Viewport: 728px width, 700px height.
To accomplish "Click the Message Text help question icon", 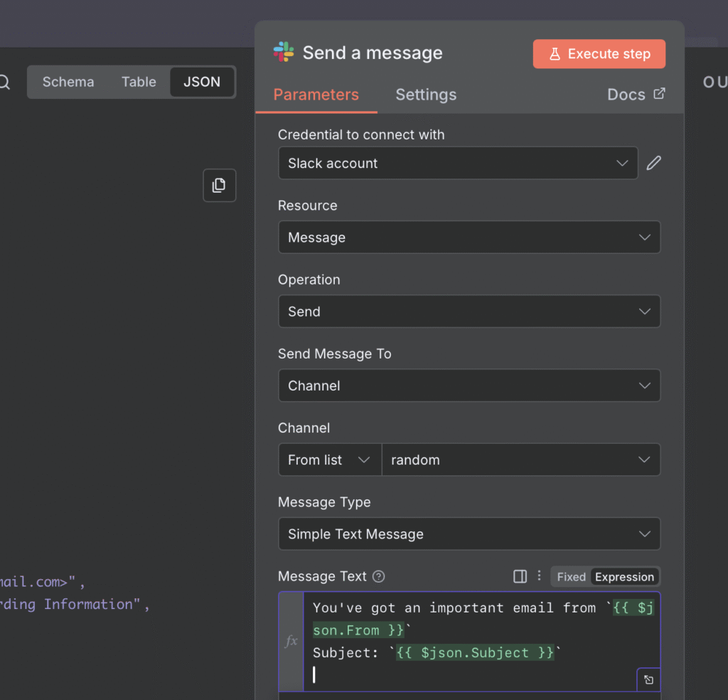I will coord(379,576).
